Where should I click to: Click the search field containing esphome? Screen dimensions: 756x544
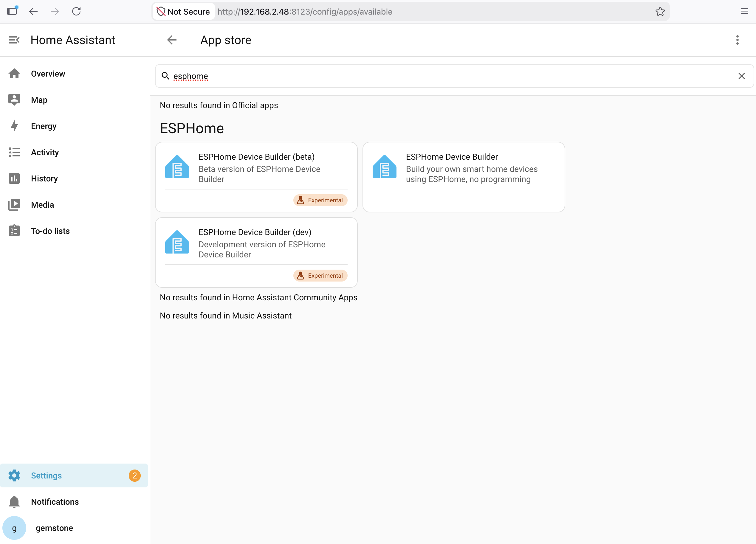[x=454, y=76]
